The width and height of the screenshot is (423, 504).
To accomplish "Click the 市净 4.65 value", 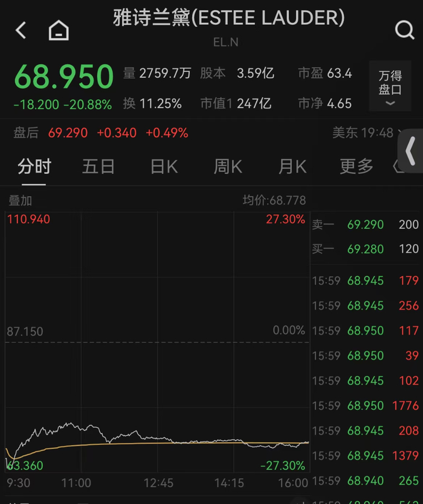I will 325,103.
